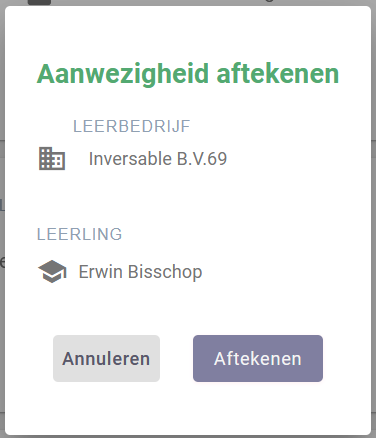Click empty white space between Annuleren and Aftekenen

point(176,359)
